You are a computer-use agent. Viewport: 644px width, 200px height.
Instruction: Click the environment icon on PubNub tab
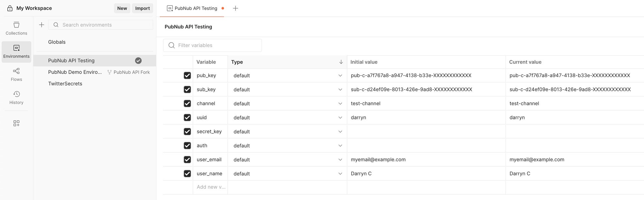coord(170,8)
